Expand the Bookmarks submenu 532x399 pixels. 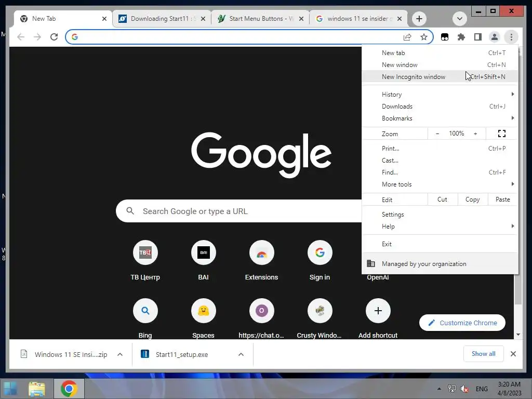point(440,118)
